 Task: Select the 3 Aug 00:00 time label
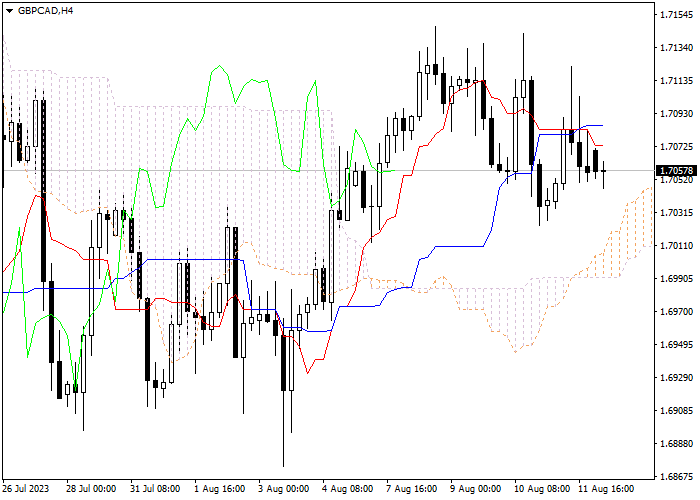click(283, 489)
